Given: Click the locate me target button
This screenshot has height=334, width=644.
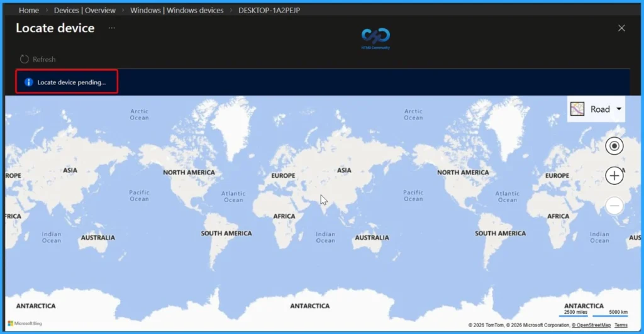Looking at the screenshot, I should pos(614,146).
